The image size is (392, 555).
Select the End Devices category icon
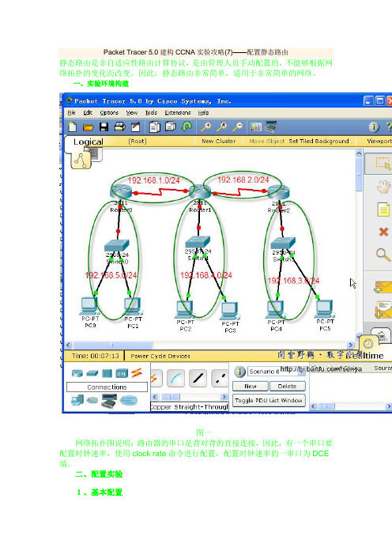(x=77, y=401)
